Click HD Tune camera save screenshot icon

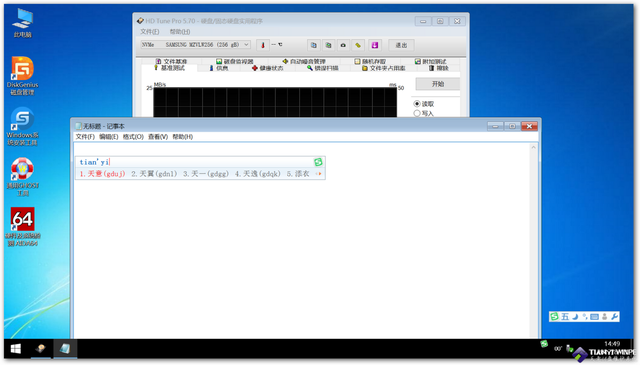pyautogui.click(x=343, y=45)
